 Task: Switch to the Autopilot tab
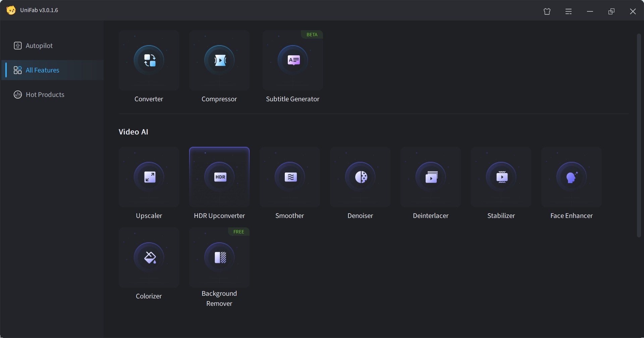(53, 46)
